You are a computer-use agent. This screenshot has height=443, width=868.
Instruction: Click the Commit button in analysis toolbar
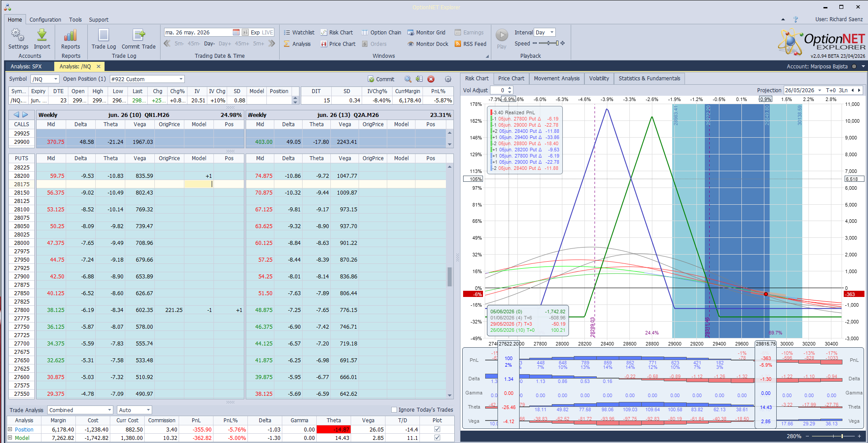click(381, 79)
